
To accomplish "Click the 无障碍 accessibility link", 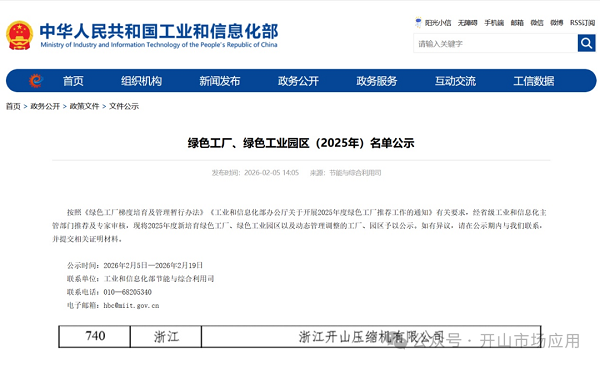I will coord(468,23).
